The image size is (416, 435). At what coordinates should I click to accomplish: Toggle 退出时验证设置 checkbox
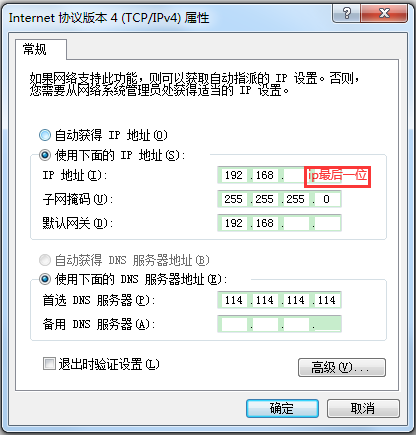pos(49,364)
